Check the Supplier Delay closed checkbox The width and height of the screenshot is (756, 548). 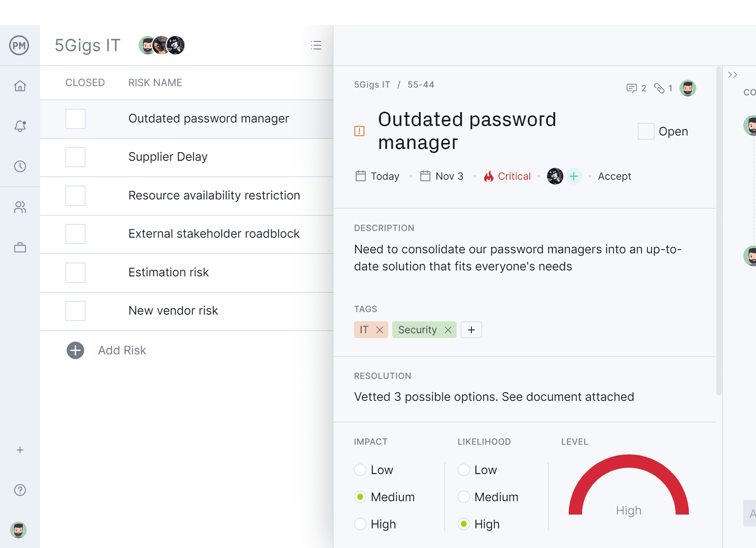point(75,157)
